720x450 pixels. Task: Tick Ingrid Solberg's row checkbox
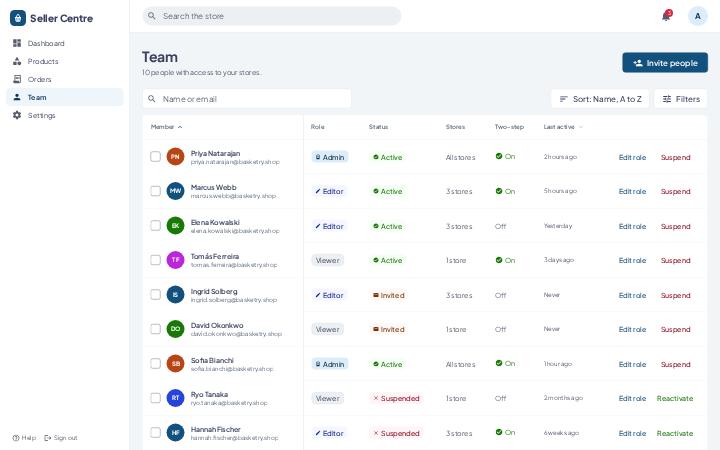(x=156, y=294)
